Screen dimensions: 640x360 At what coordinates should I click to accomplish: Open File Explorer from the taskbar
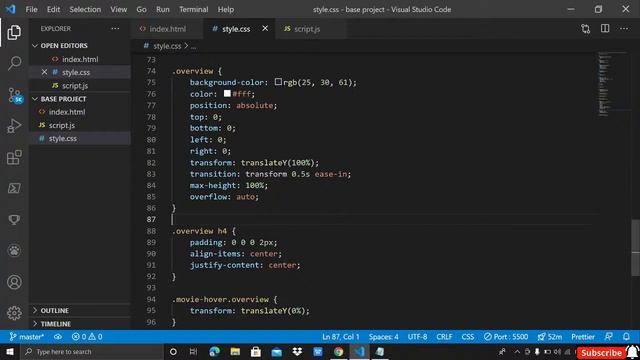[235, 351]
